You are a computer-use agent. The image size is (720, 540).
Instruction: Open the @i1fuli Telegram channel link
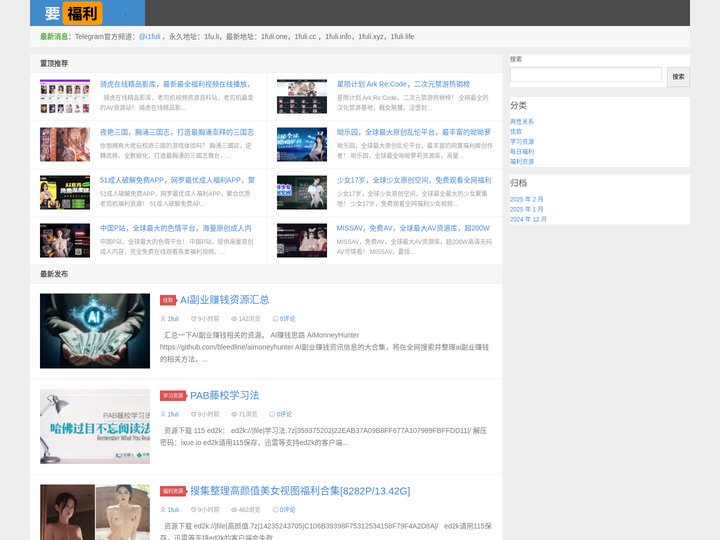149,36
